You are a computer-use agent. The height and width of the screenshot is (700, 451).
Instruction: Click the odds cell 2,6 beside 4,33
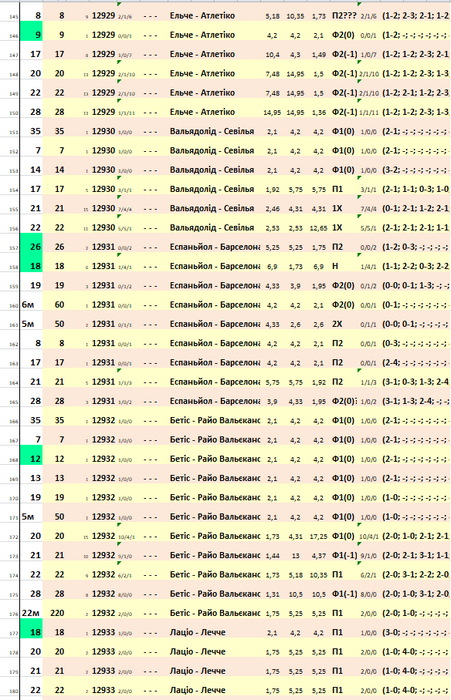295,324
